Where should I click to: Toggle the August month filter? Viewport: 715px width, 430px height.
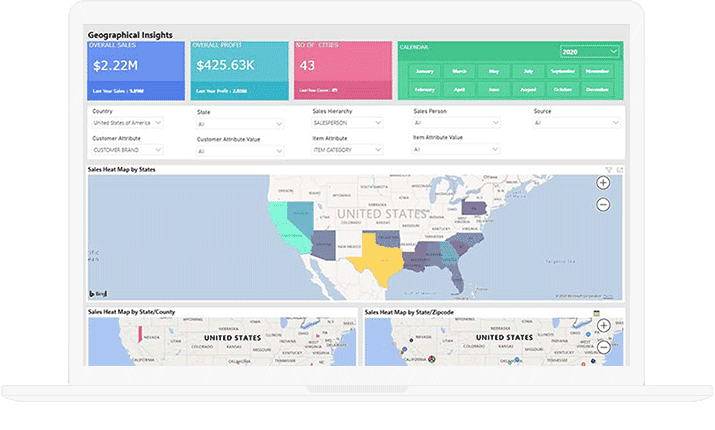coord(527,89)
